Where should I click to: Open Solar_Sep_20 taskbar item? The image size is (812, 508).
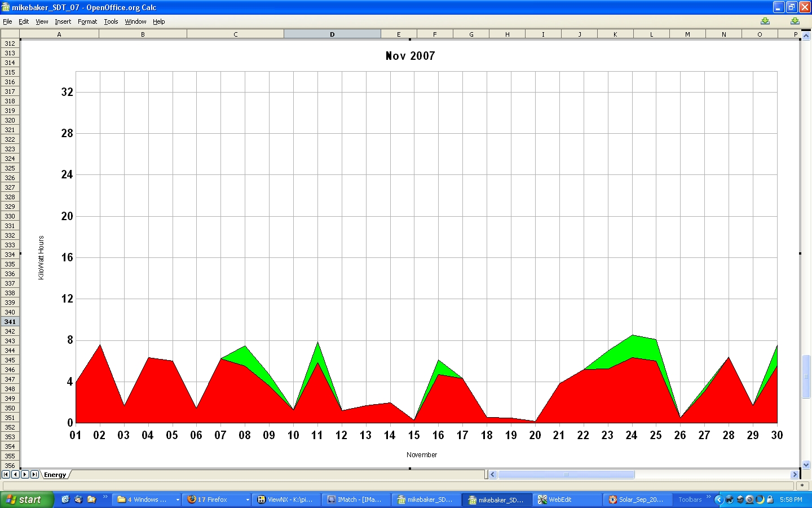click(636, 500)
